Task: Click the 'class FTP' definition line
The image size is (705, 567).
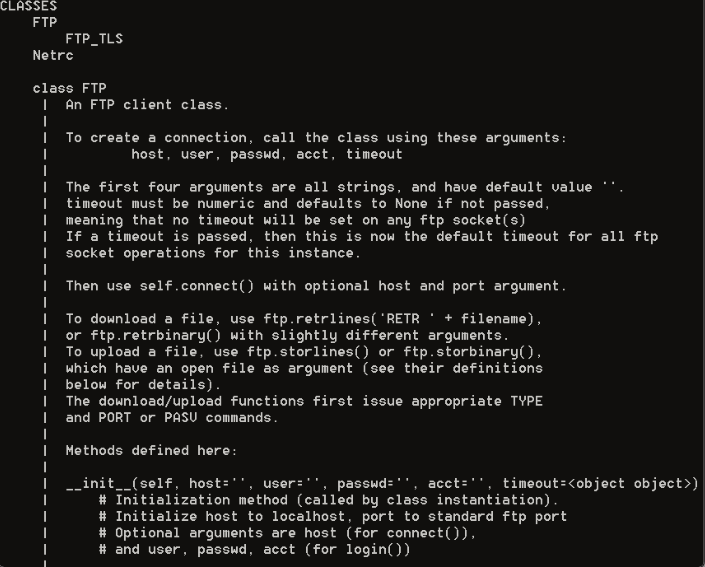Action: [x=69, y=88]
